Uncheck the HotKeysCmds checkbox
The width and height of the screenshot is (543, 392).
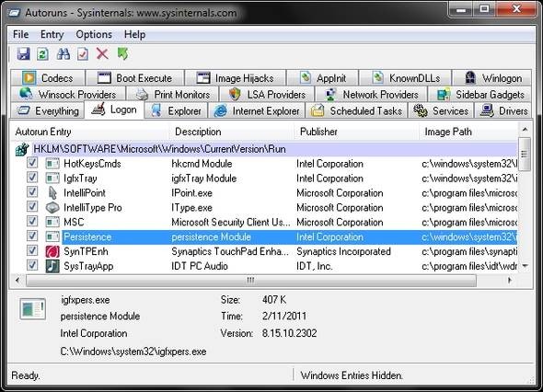click(32, 162)
